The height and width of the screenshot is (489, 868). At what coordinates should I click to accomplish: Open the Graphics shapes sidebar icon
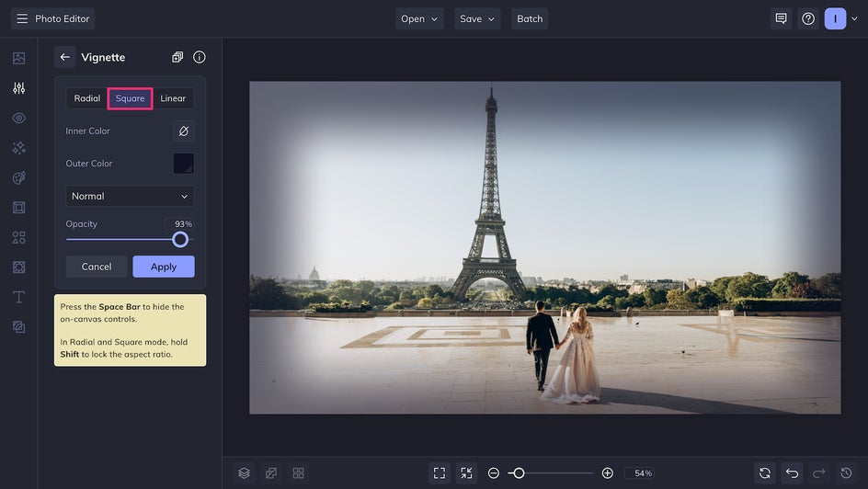tap(18, 237)
